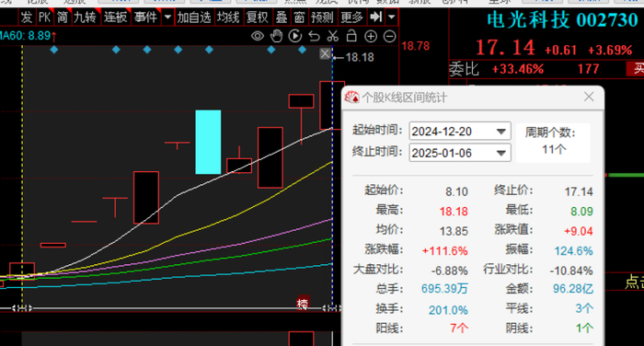Zoom in with the plus circle icon
This screenshot has height=346, width=644.
[371, 37]
